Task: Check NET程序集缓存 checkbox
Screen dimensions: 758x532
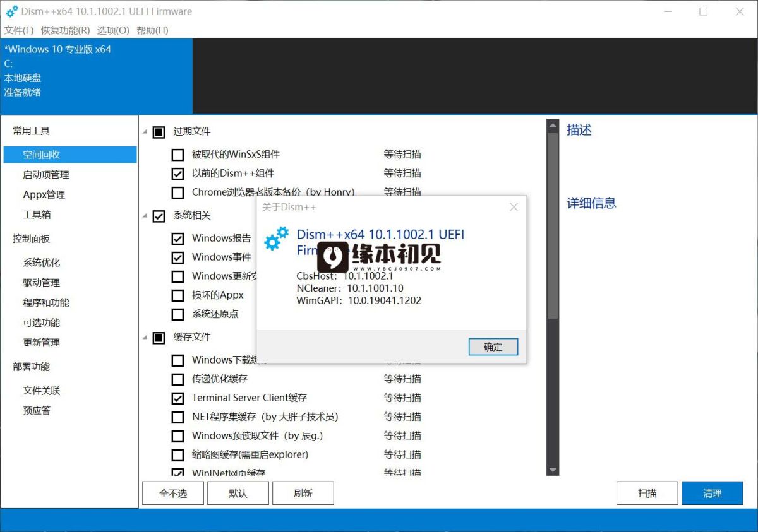Action: pyautogui.click(x=178, y=417)
